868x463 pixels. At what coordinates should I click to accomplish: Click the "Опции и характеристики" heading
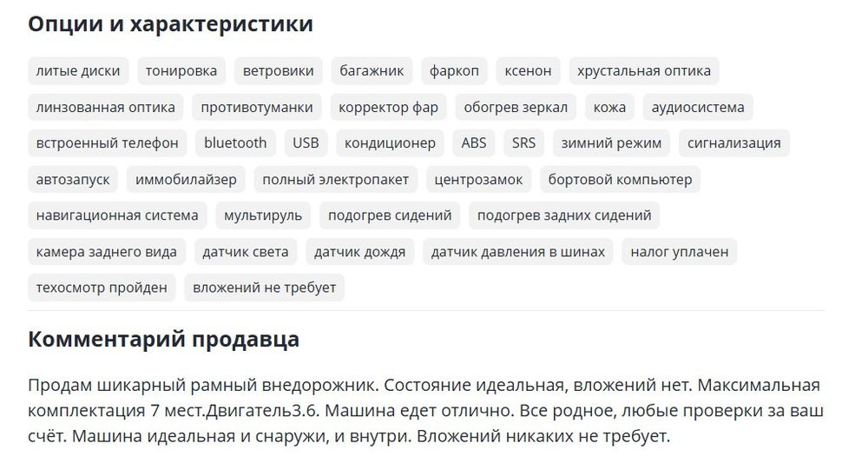click(171, 24)
